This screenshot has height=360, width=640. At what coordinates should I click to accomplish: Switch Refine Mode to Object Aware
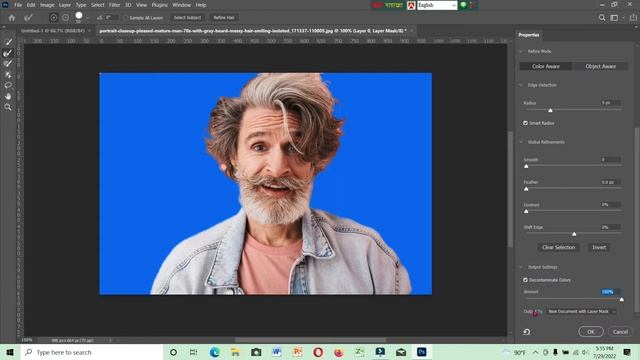pos(600,66)
